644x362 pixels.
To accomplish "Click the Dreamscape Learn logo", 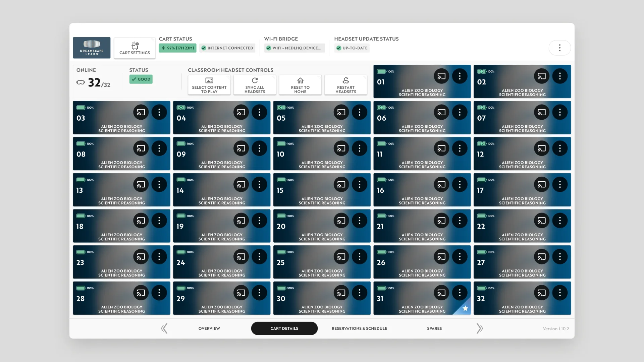I will 92,48.
